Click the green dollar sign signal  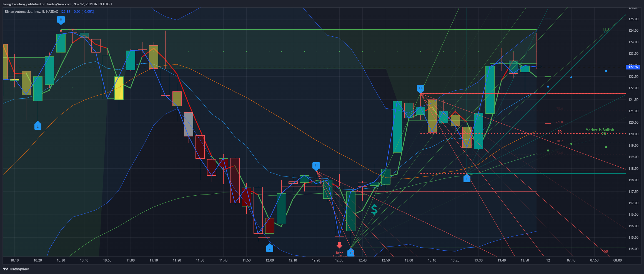click(374, 210)
